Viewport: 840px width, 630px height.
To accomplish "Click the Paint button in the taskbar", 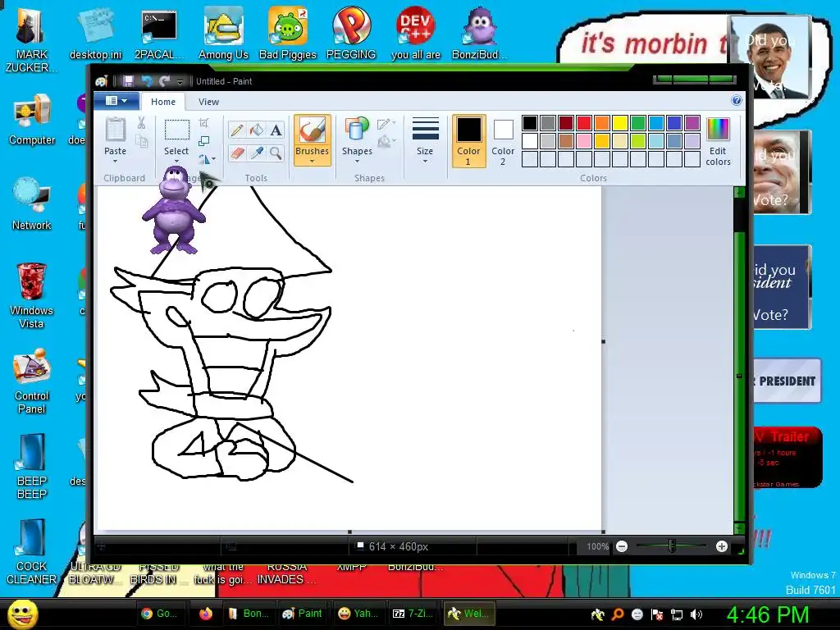I will coord(302,614).
